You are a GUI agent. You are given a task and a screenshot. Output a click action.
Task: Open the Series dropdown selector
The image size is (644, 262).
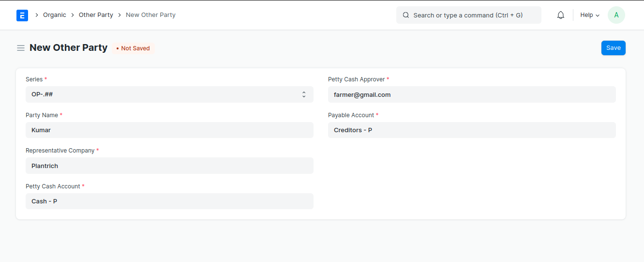pos(169,94)
